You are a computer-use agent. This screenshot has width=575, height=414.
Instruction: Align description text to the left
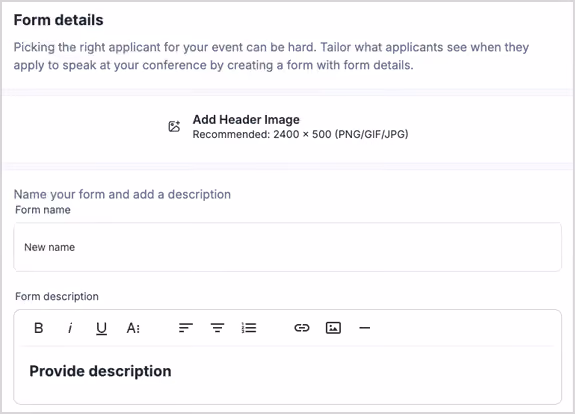point(186,327)
